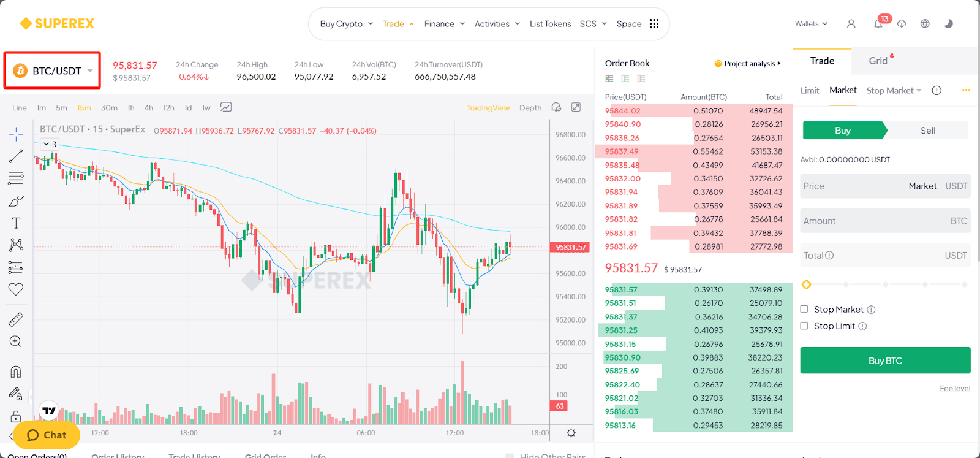
Task: Open the language globe icon
Action: 925,23
